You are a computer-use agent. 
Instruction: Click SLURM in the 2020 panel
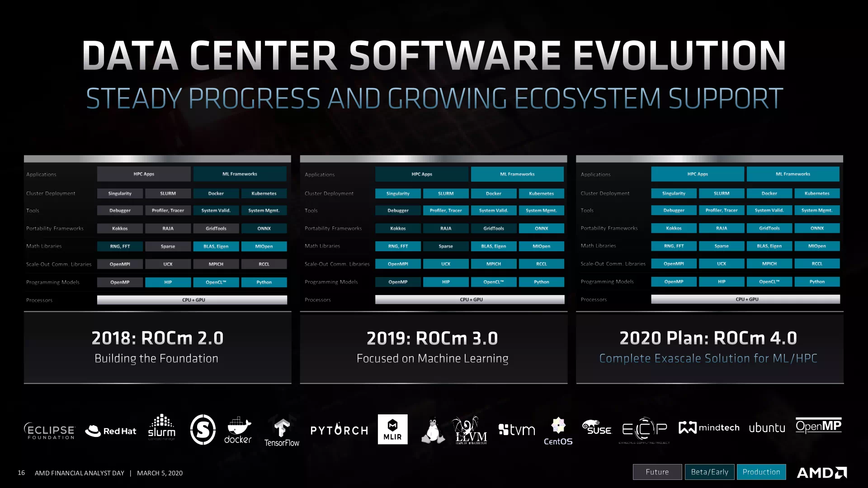click(722, 193)
